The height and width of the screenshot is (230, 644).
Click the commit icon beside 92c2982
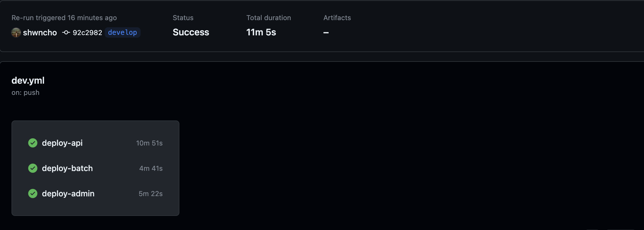pos(66,32)
